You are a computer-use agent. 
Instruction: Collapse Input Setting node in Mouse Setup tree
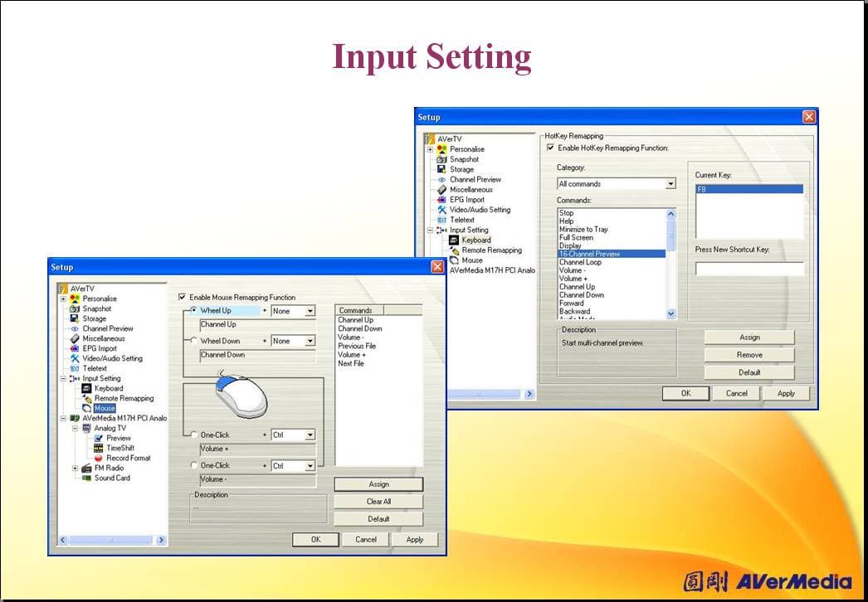pyautogui.click(x=63, y=379)
